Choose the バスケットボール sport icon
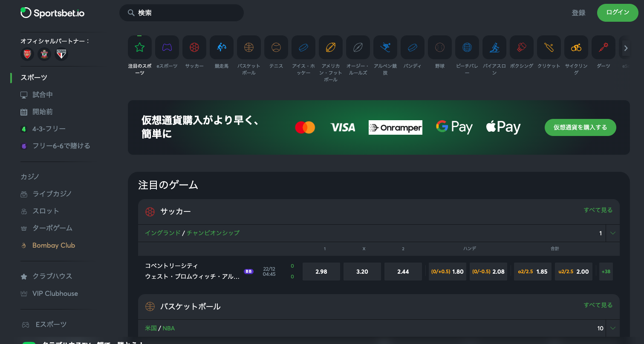This screenshot has height=344, width=644. click(x=249, y=47)
